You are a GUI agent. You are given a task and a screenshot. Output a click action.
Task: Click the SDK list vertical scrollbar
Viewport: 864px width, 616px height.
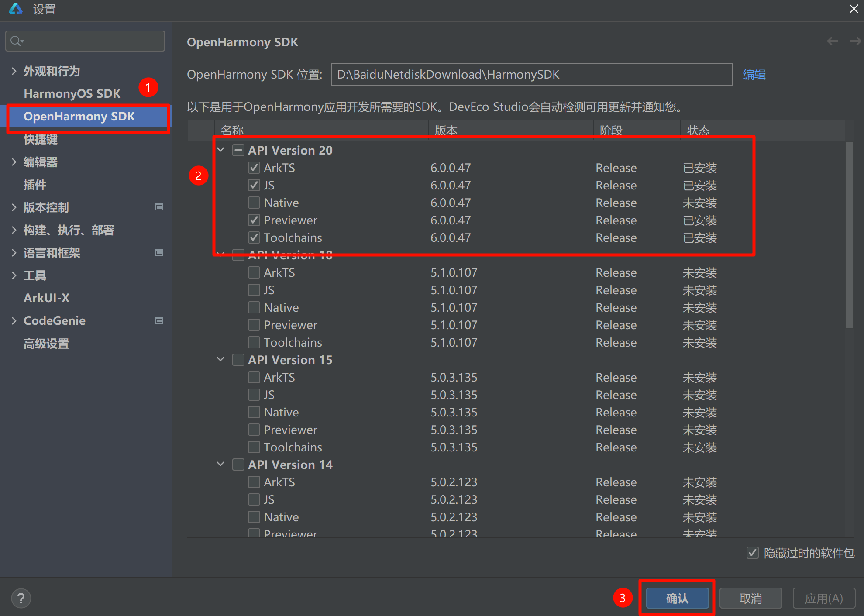tap(849, 236)
